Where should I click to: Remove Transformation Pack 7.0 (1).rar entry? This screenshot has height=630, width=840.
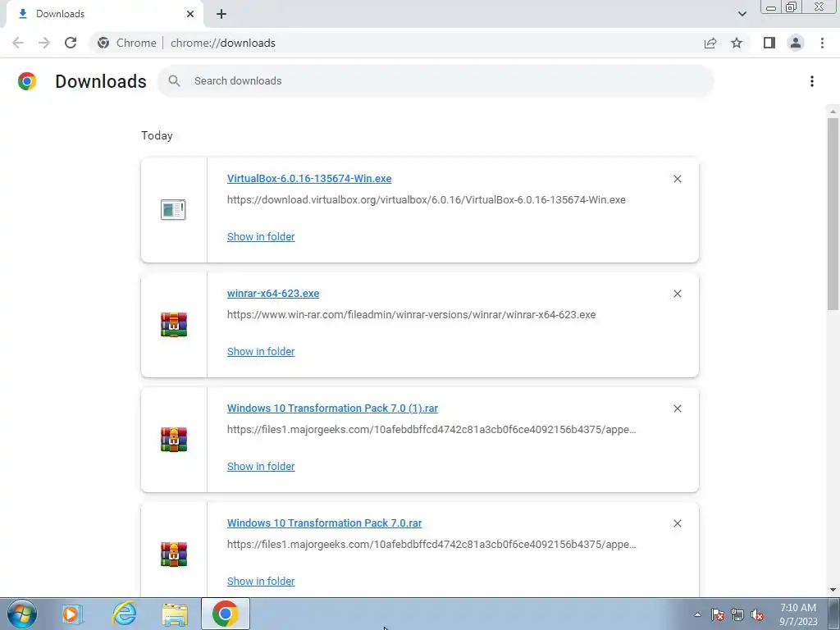coord(677,409)
